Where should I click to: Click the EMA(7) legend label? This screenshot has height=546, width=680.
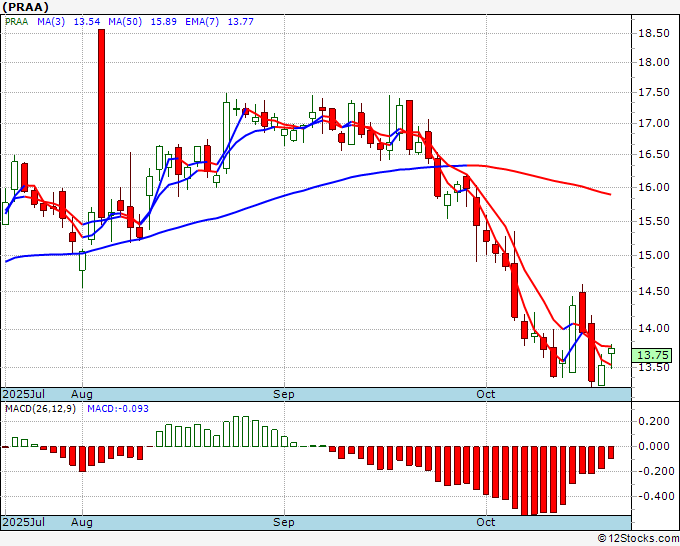click(x=202, y=21)
